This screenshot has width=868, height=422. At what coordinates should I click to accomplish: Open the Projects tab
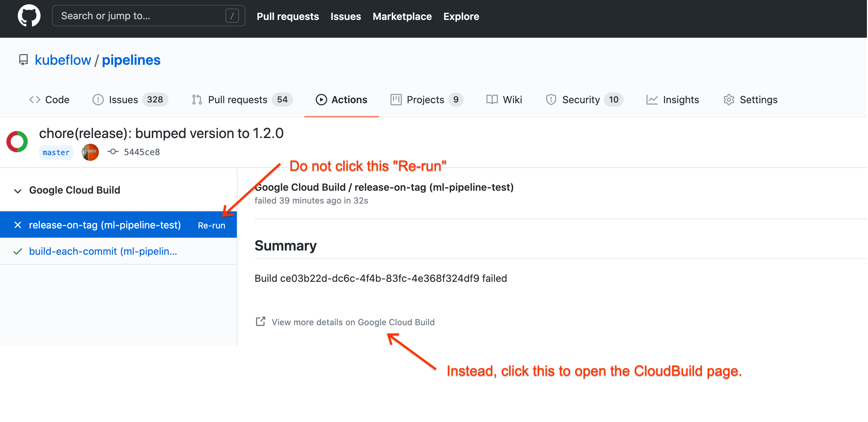pos(427,100)
